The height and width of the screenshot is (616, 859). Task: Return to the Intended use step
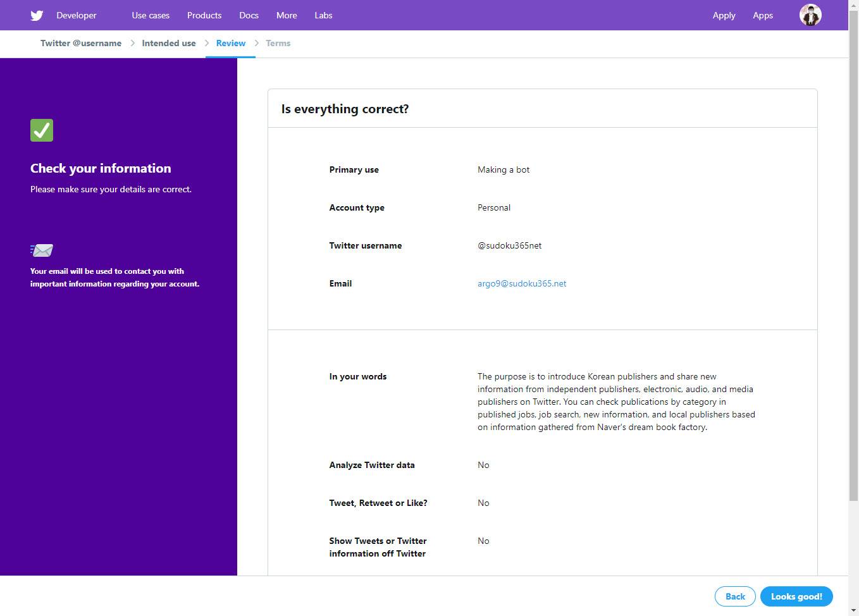[169, 43]
